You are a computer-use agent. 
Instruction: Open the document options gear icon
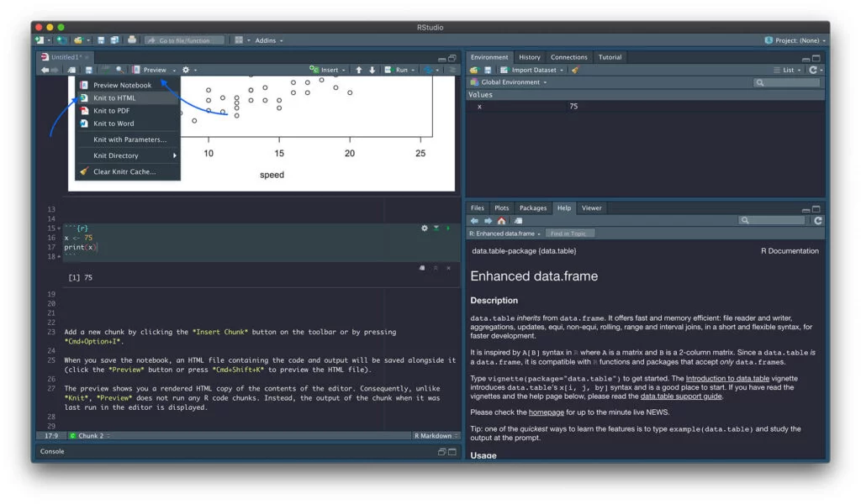click(186, 70)
